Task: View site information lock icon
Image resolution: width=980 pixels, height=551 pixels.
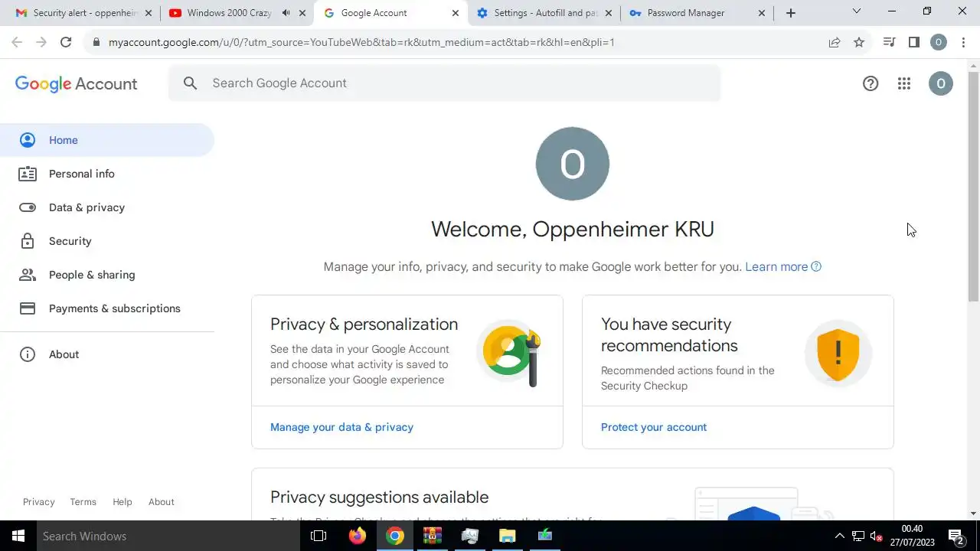Action: point(96,42)
